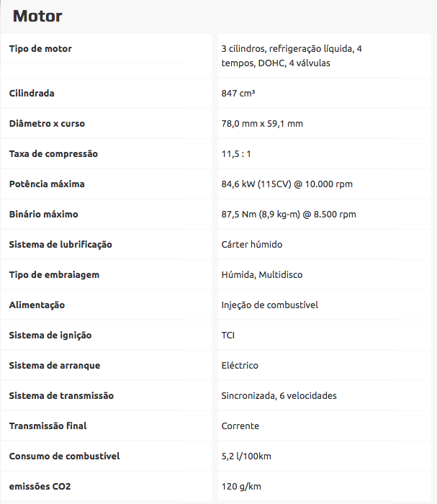This screenshot has height=504, width=437.
Task: Select the "Sincronizada, 6 velocidades" value
Action: [279, 396]
